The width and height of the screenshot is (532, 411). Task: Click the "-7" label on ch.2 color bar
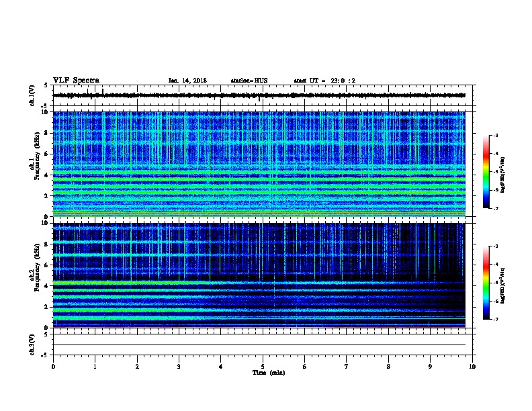click(x=495, y=319)
